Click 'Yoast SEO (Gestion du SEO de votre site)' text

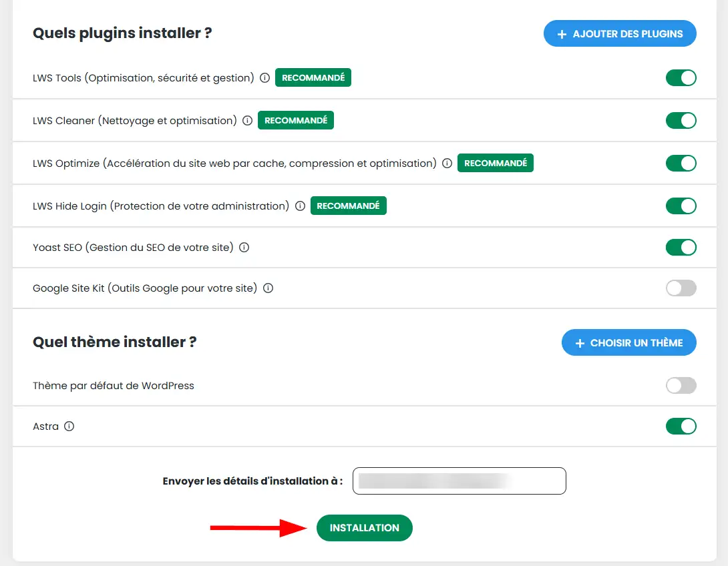(x=134, y=247)
